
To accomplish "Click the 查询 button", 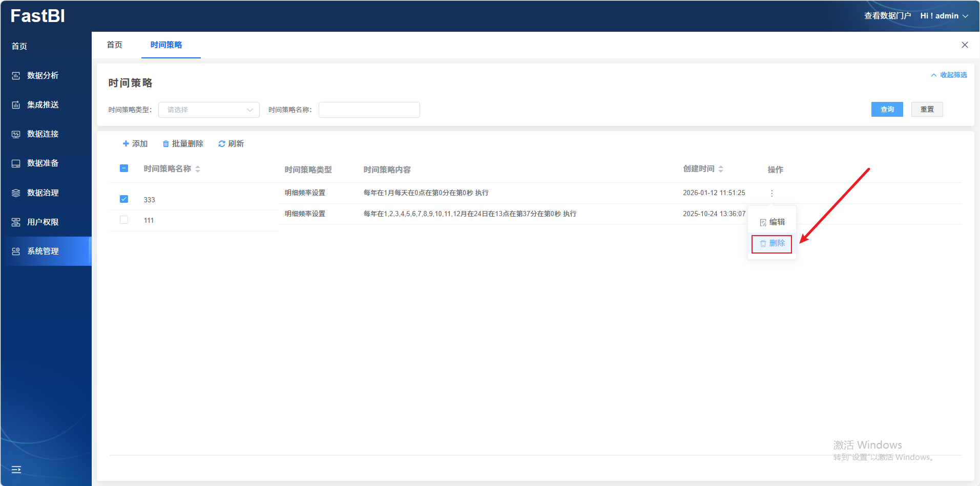I will [x=887, y=110].
